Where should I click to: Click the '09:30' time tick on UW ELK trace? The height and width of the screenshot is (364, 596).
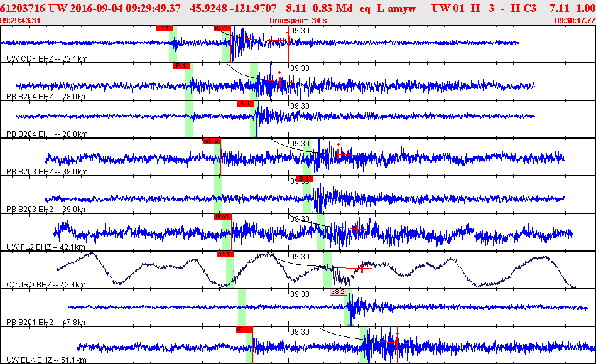pyautogui.click(x=300, y=331)
